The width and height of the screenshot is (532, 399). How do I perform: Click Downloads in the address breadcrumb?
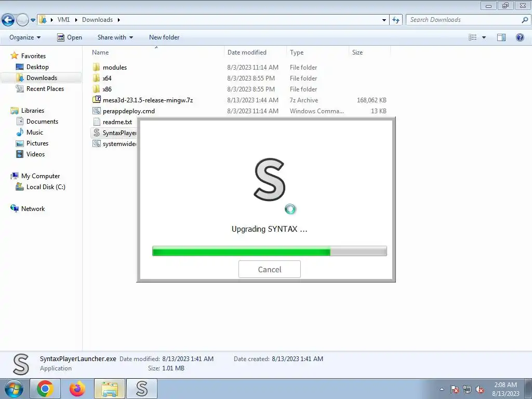tap(97, 20)
